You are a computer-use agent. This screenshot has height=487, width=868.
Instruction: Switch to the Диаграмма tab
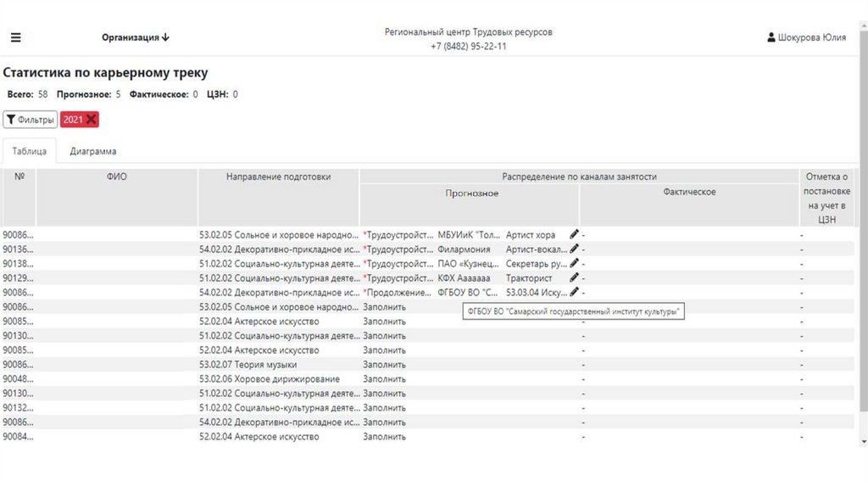(x=93, y=151)
